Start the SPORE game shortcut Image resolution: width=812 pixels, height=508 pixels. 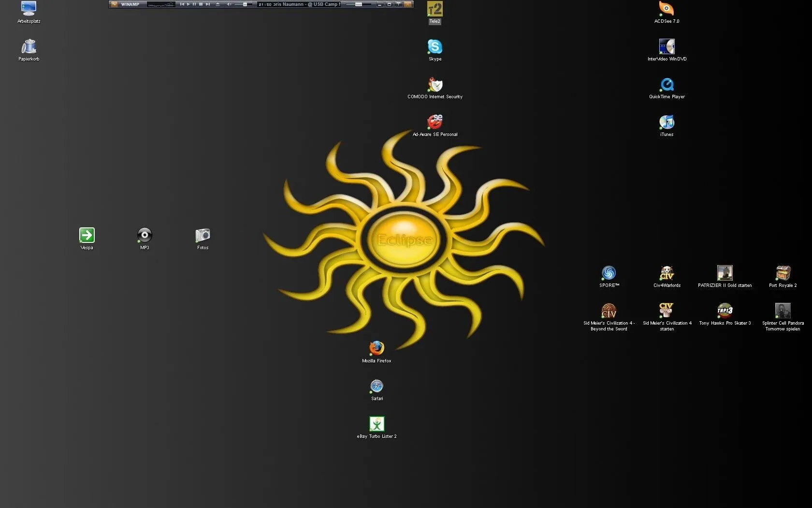[609, 273]
